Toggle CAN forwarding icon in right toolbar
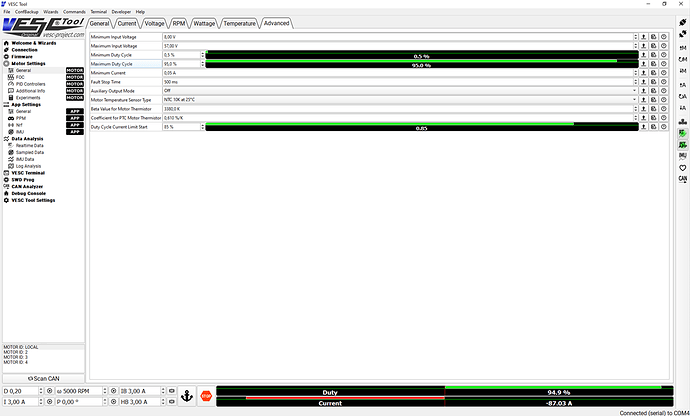This screenshot has height=416, width=690. click(x=683, y=179)
